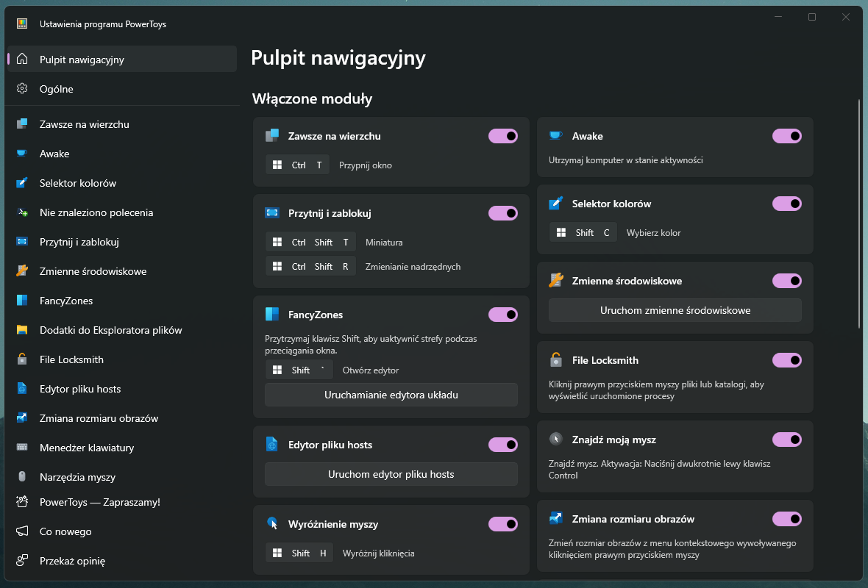Turn off the FancyZones switch
The image size is (868, 588).
click(503, 315)
